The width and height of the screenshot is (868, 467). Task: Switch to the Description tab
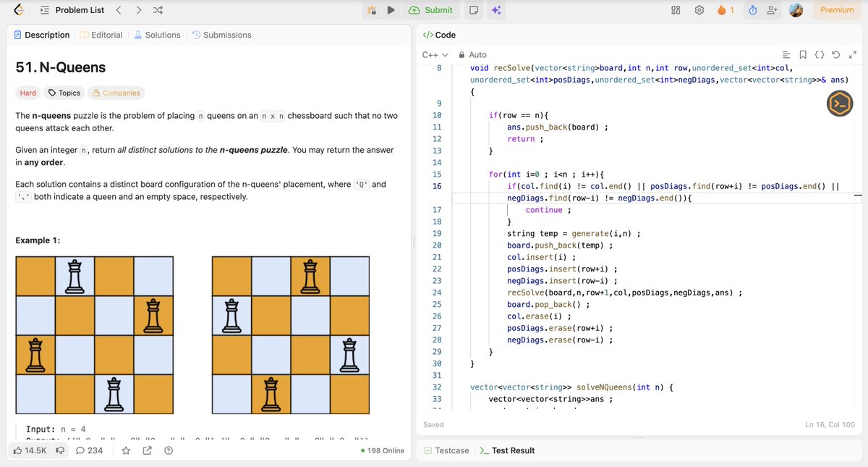pos(42,35)
